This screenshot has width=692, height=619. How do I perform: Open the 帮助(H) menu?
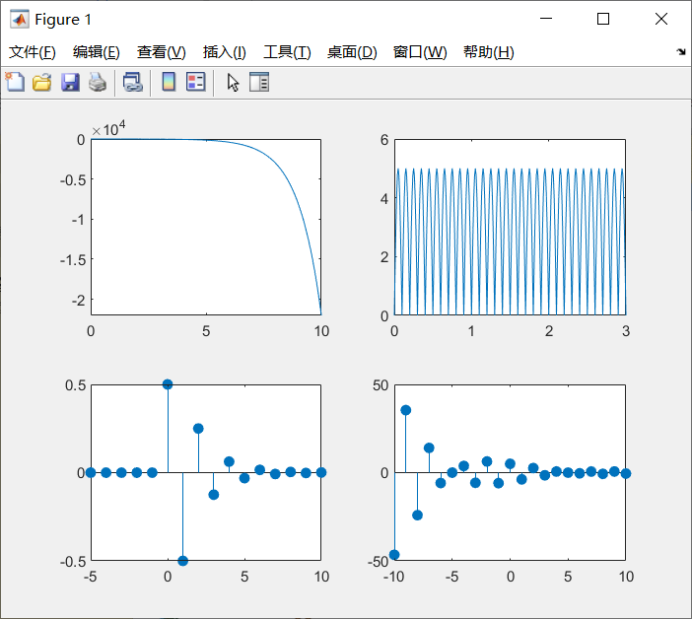(x=489, y=52)
